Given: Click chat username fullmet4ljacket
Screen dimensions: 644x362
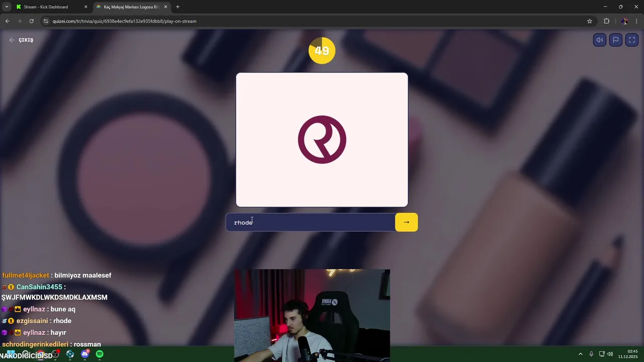Looking at the screenshot, I should pos(26,276).
